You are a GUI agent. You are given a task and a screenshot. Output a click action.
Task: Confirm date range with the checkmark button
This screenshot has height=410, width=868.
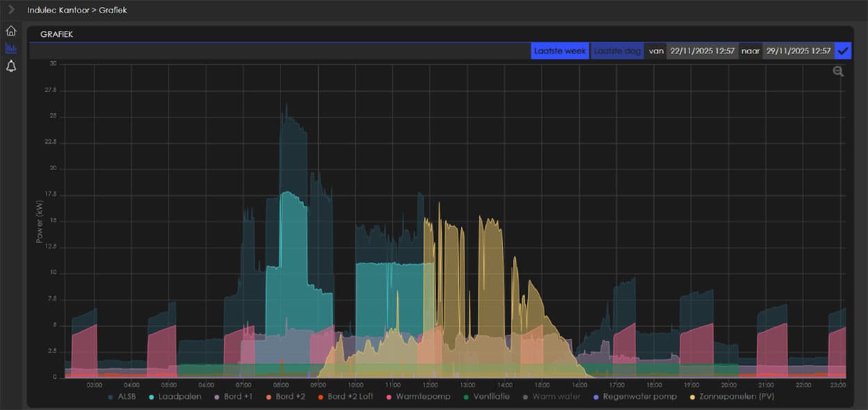tap(843, 51)
